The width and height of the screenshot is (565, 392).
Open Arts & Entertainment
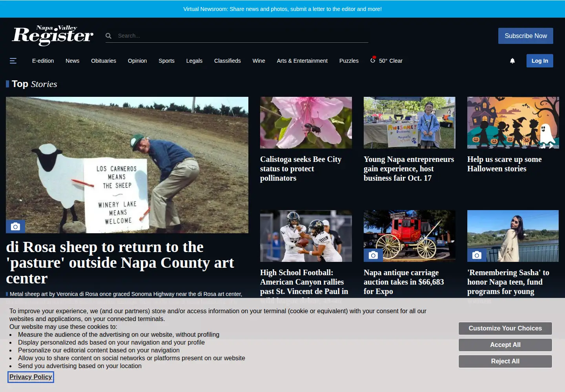pyautogui.click(x=302, y=61)
